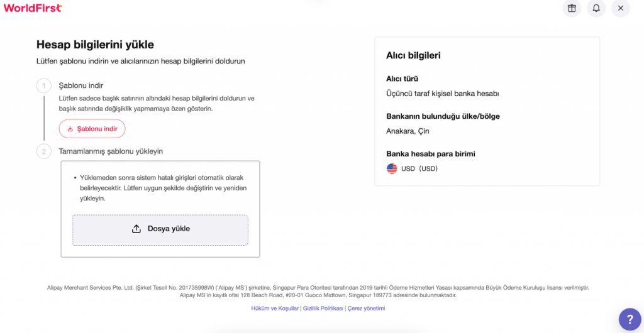Open the help question mark bubble
Image resolution: width=644 pixels, height=333 pixels.
coord(631,319)
